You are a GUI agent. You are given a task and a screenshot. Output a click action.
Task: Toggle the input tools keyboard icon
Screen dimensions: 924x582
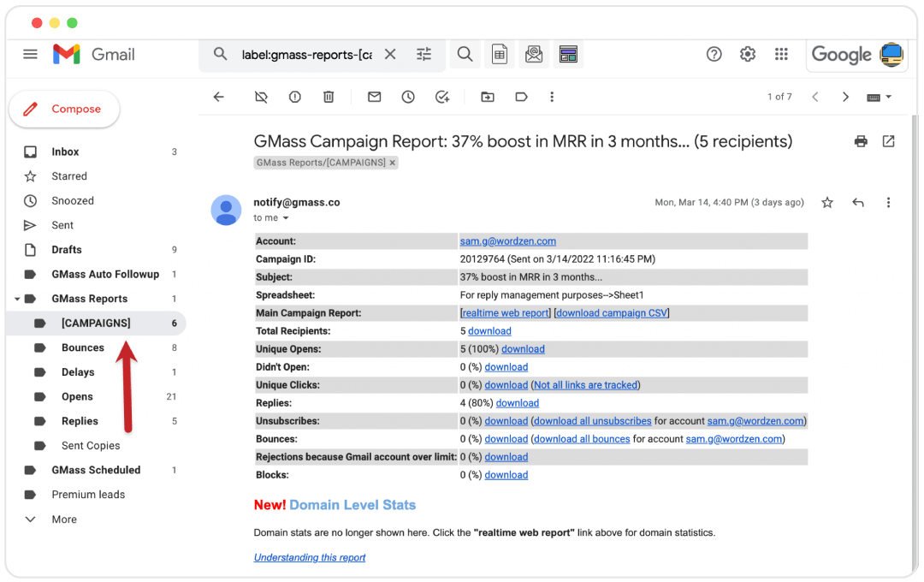click(x=873, y=97)
